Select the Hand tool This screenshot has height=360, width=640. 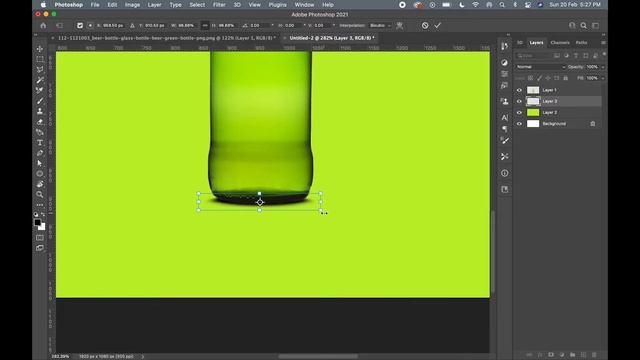point(40,184)
